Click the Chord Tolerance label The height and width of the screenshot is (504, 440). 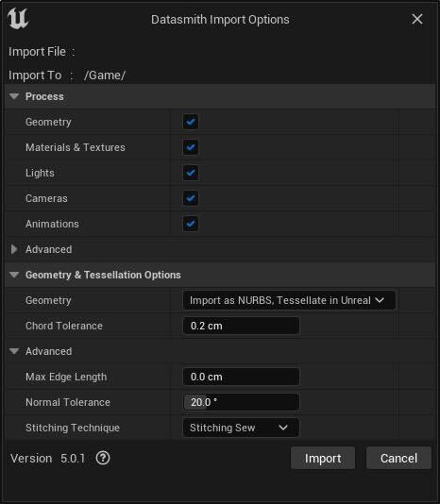tap(64, 326)
